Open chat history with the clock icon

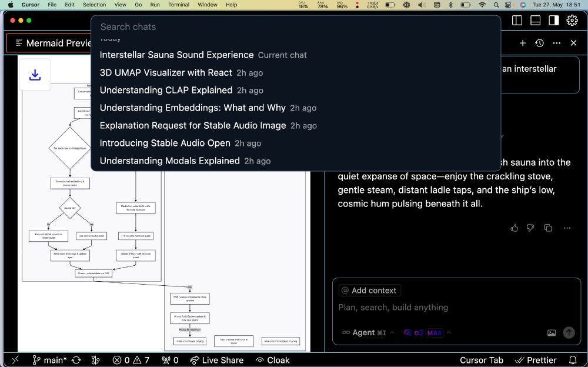click(540, 43)
